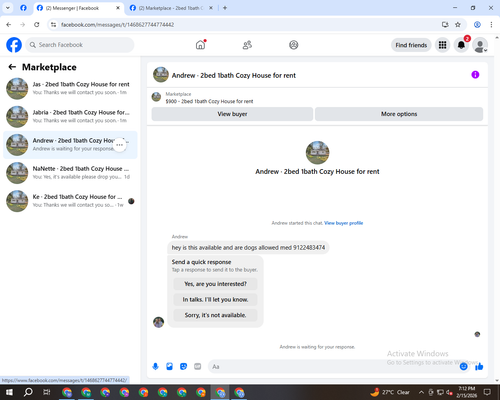The image size is (500, 400).
Task: Open Windows taskbar search
Action: (28, 392)
